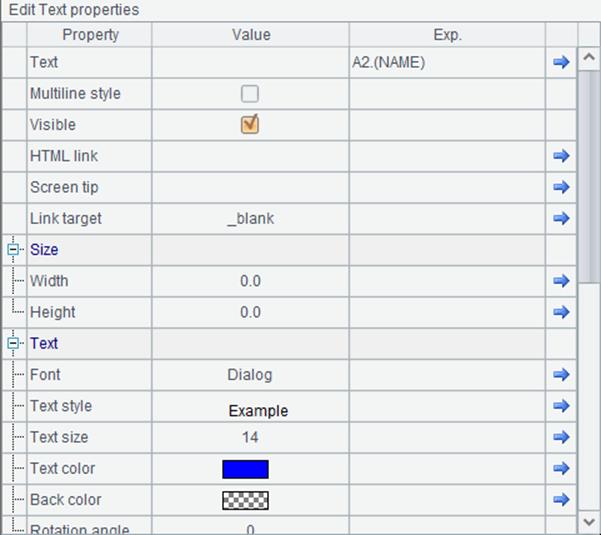This screenshot has height=535, width=601.
Task: Open the Text color expression arrow
Action: (x=561, y=468)
